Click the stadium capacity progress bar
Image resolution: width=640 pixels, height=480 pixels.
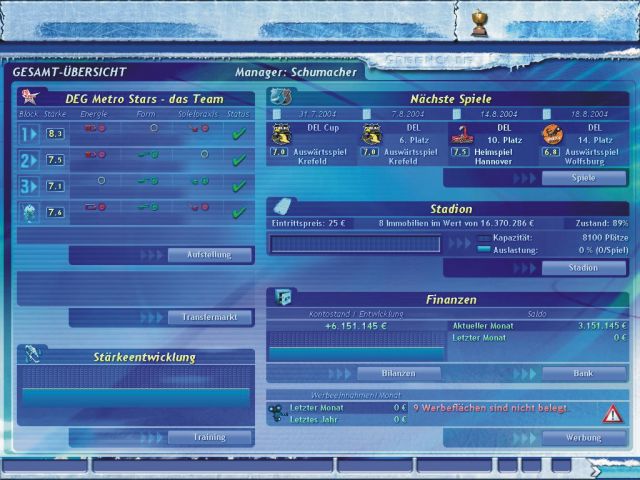pyautogui.click(x=356, y=243)
